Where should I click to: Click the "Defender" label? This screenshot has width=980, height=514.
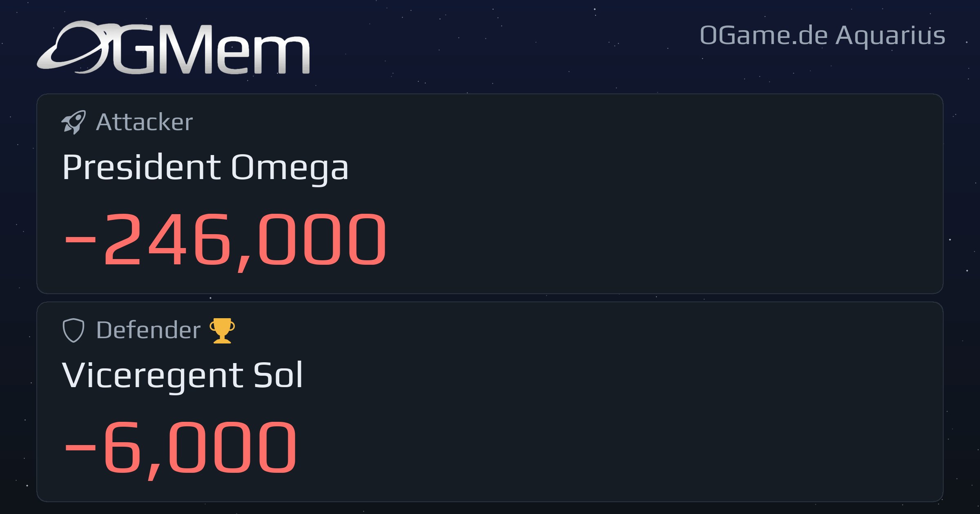pyautogui.click(x=148, y=330)
